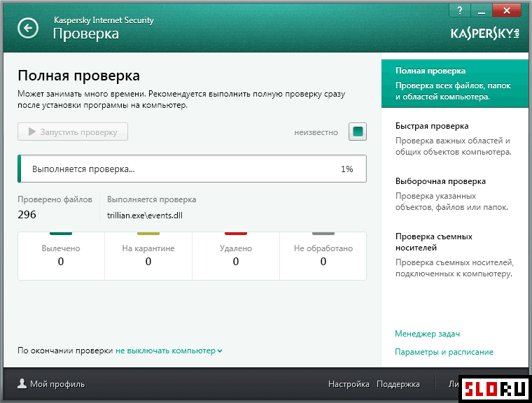Screen dimensions: 532x403
Task: Click the play triangle on the Запустить проверку button
Action: coord(32,132)
